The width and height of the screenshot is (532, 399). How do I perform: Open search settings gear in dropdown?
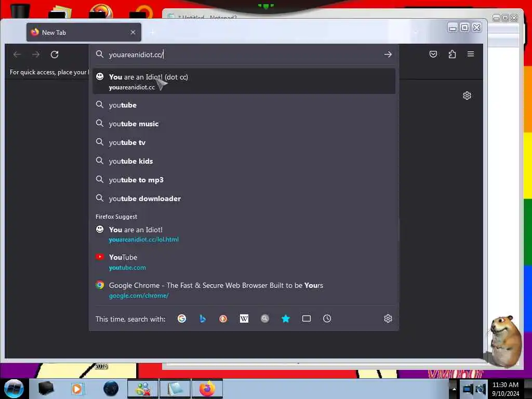(388, 318)
